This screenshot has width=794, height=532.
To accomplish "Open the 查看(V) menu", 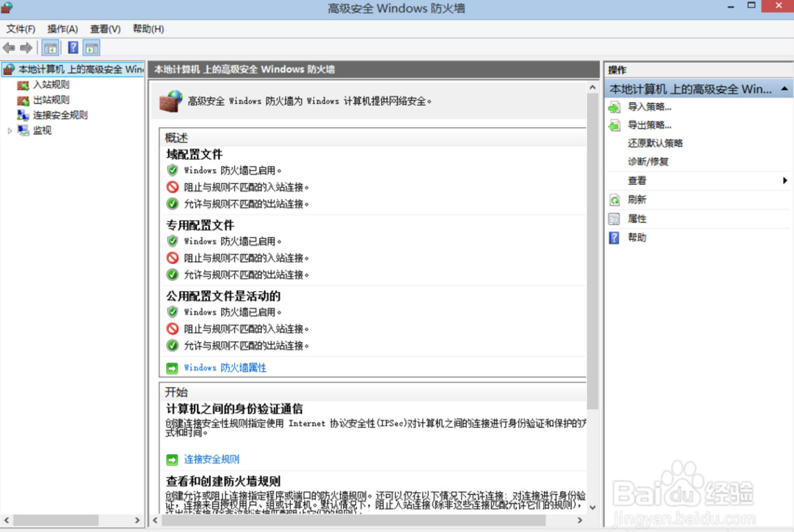I will (x=105, y=29).
